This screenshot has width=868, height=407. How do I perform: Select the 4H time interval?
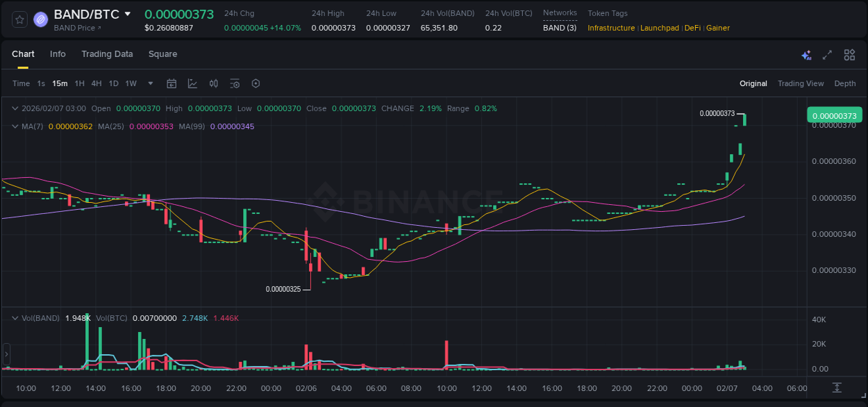point(96,83)
